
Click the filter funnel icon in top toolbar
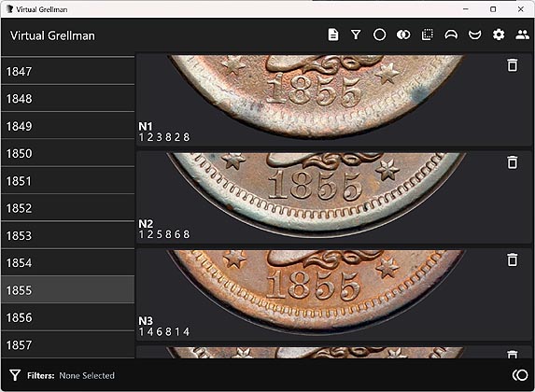356,35
